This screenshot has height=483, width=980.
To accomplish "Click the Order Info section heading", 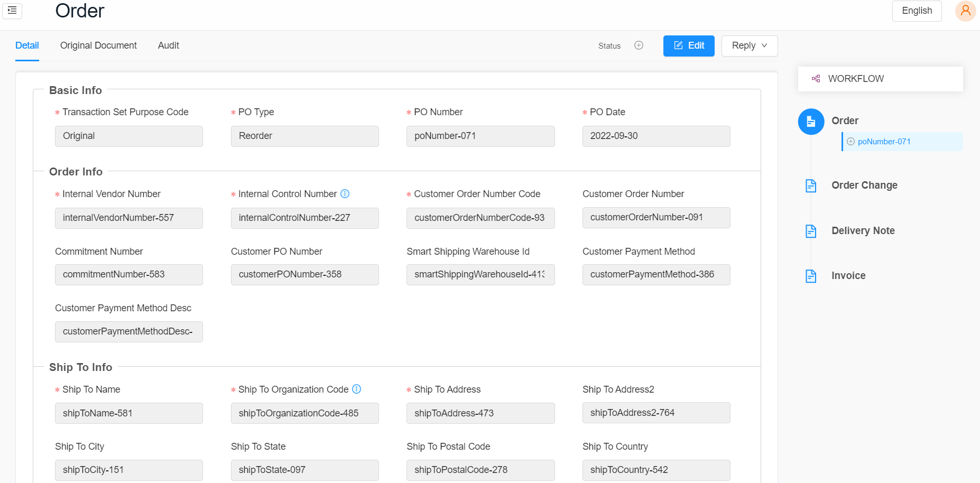I will pyautogui.click(x=76, y=172).
